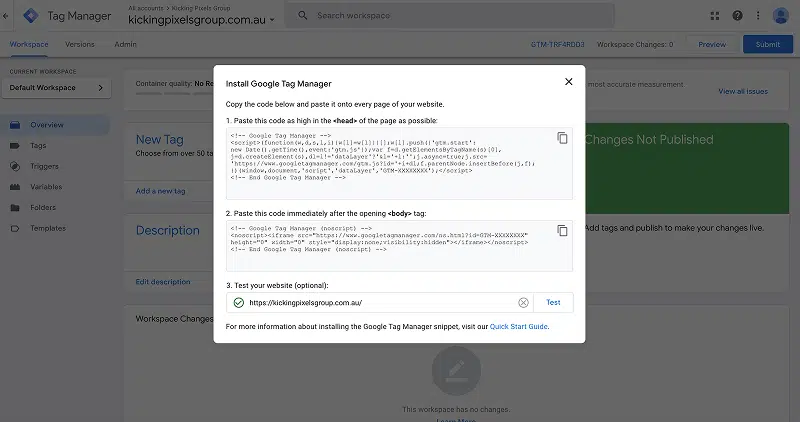Click the search magnifier icon
This screenshot has width=800, height=422.
303,15
